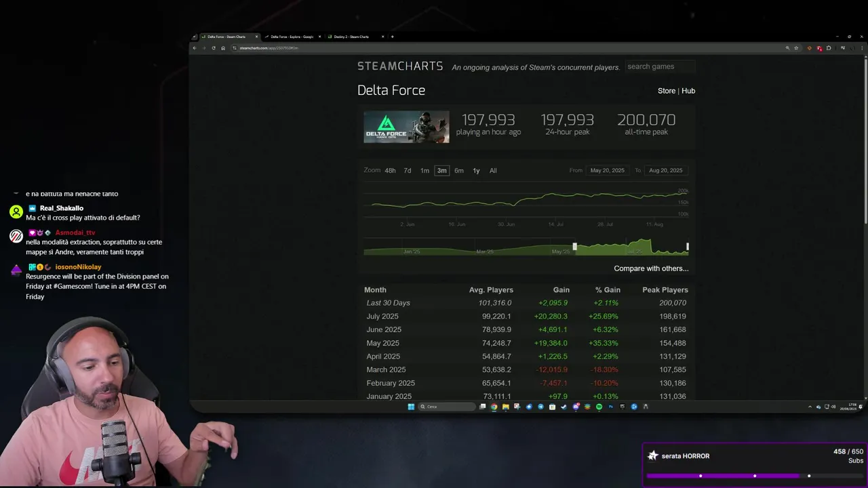Click the -18.30% gain for March 2025
The width and height of the screenshot is (868, 488).
pos(605,370)
